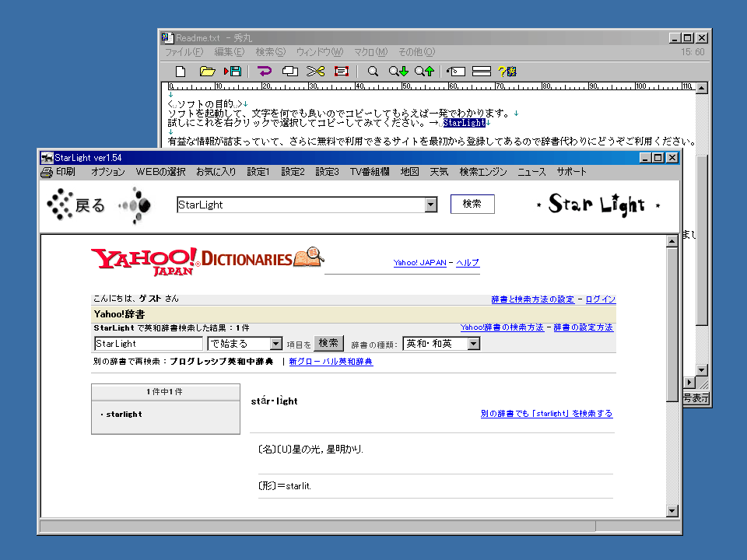The height and width of the screenshot is (560, 747).
Task: Expand the 英和・和英 dictionary type dropdown
Action: (x=473, y=344)
